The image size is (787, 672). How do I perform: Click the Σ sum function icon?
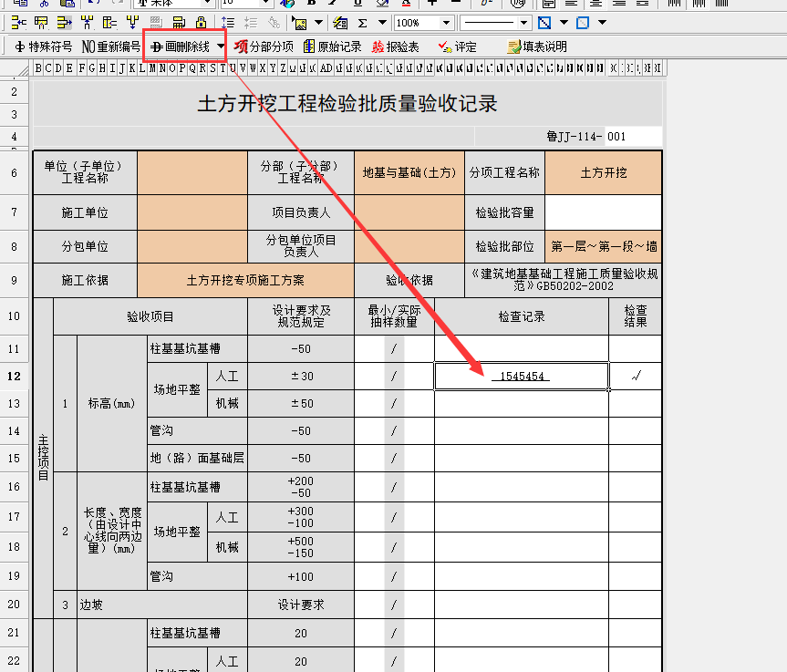362,23
